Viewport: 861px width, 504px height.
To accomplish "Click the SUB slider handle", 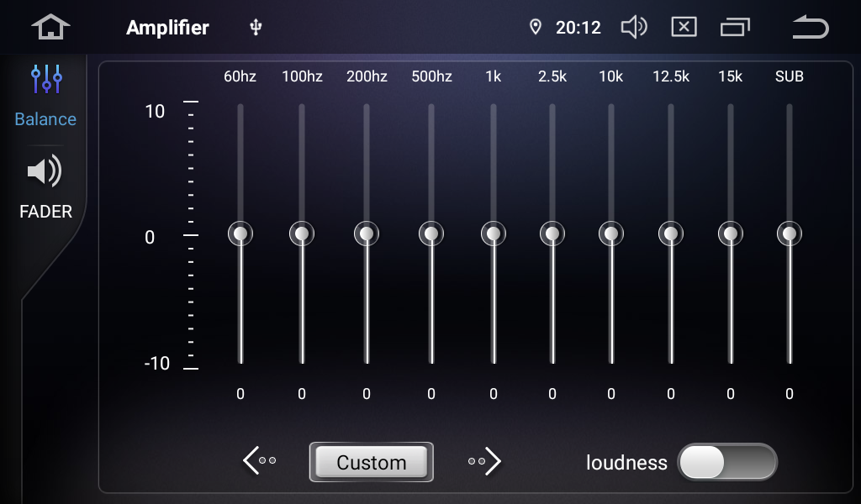I will click(x=790, y=234).
